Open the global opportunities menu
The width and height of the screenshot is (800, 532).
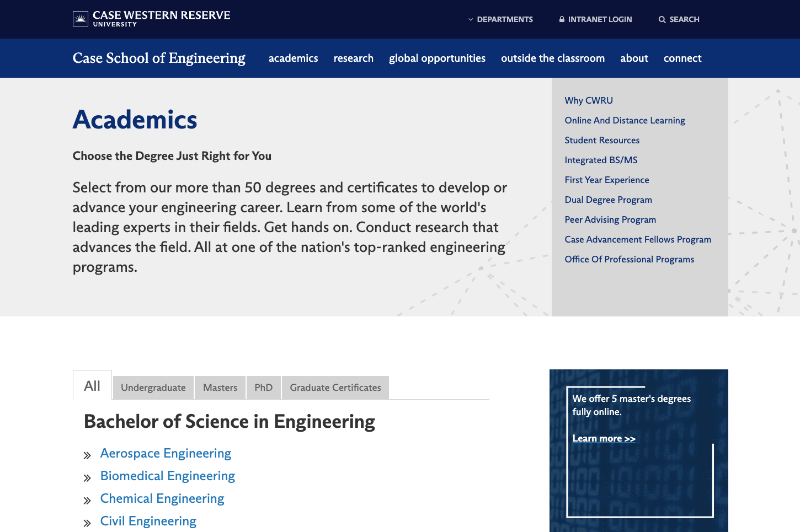point(437,58)
